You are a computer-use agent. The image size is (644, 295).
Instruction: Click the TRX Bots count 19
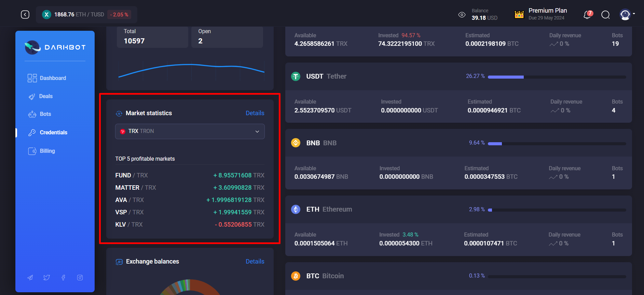[x=615, y=44]
